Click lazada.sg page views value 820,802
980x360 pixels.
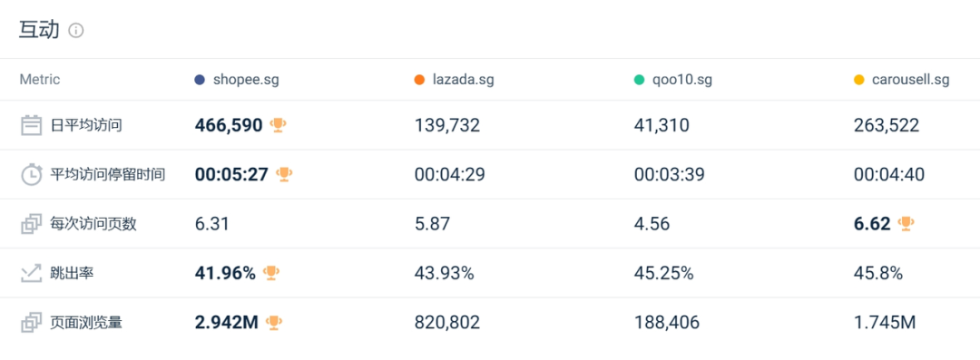pos(447,323)
